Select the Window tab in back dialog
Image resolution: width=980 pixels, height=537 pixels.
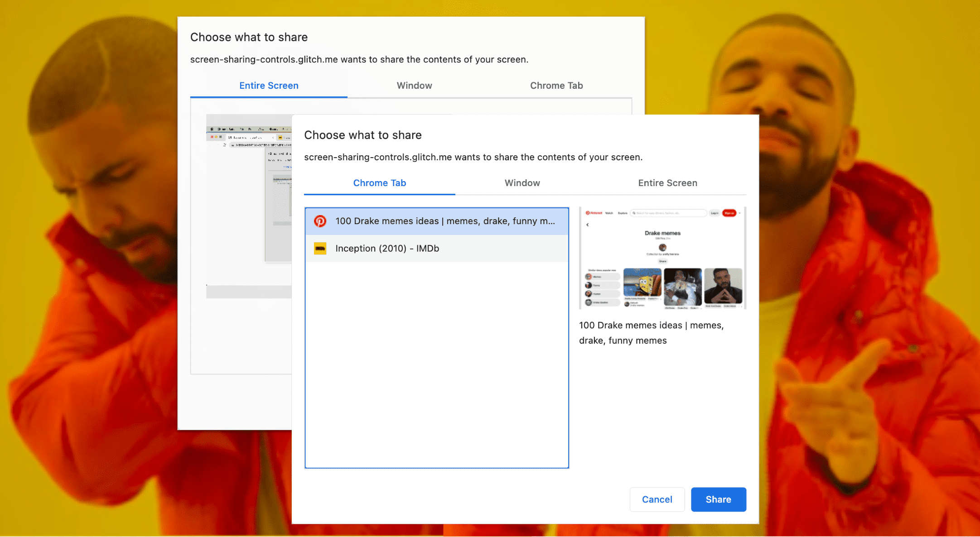(413, 85)
